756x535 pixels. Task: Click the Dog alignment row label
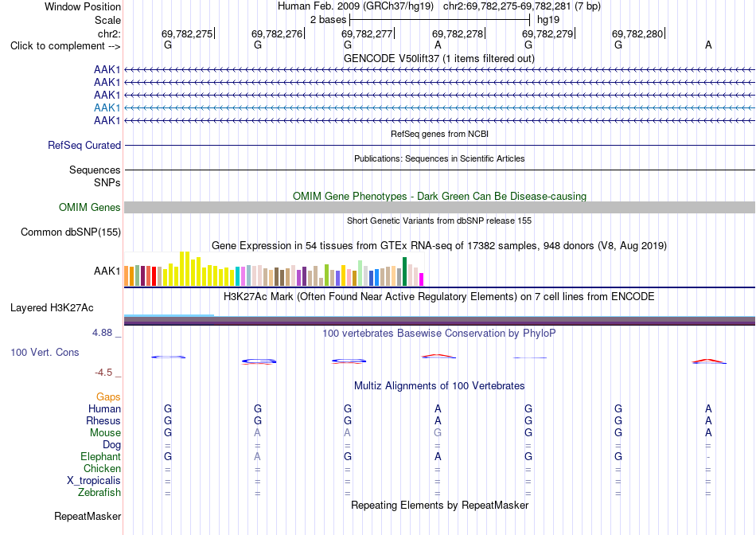pos(112,445)
